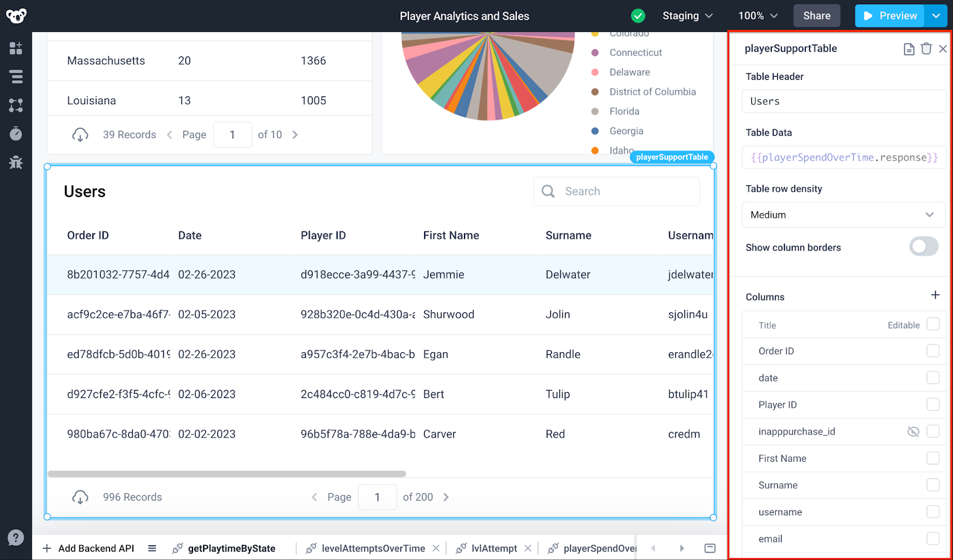
Task: Check the Editable box for Order ID column
Action: pyautogui.click(x=933, y=351)
